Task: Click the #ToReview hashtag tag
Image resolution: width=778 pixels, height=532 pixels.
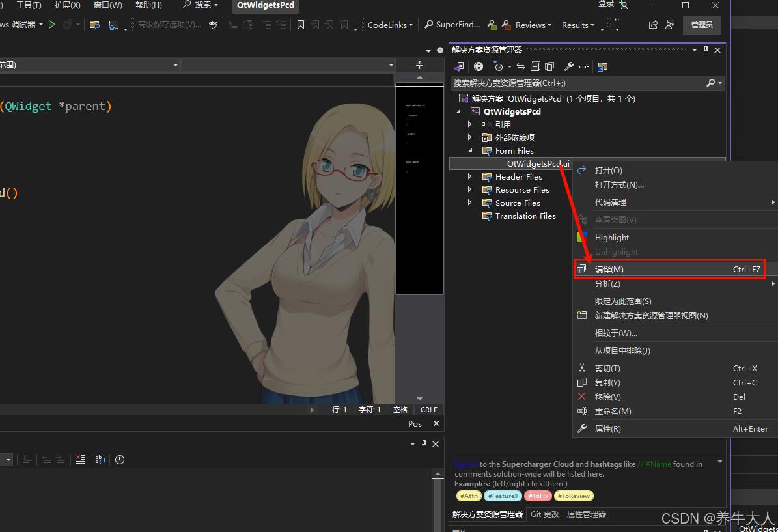Action: (x=574, y=496)
